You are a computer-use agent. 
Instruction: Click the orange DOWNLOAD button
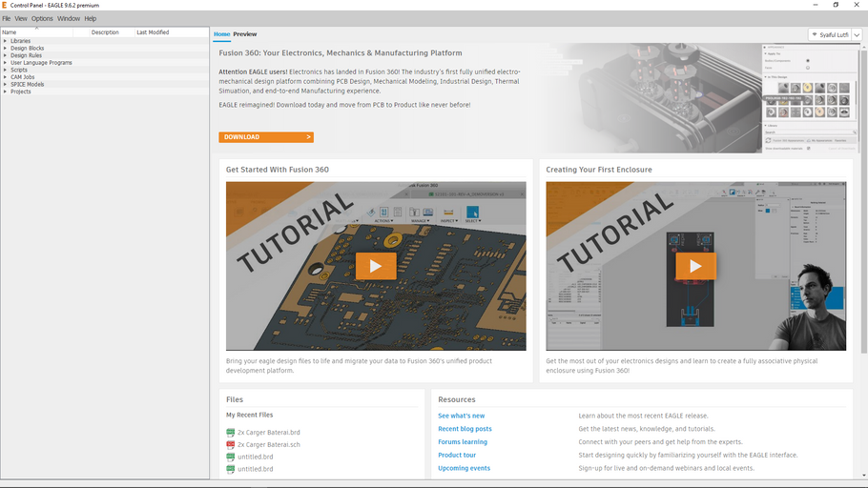point(265,137)
